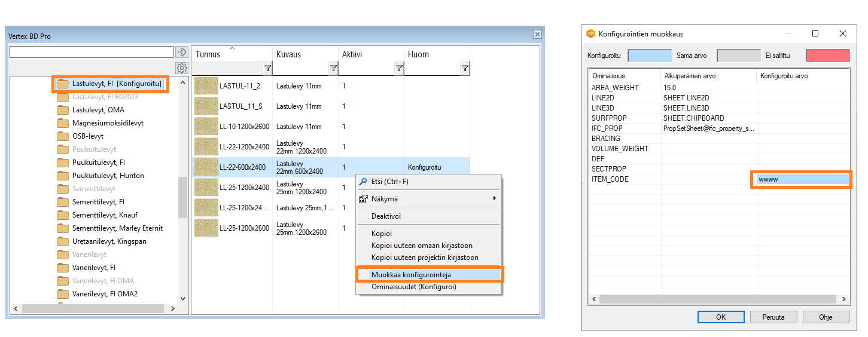868x337 pixels.
Task: Open the filter for the Kuvaus column
Action: tap(333, 69)
